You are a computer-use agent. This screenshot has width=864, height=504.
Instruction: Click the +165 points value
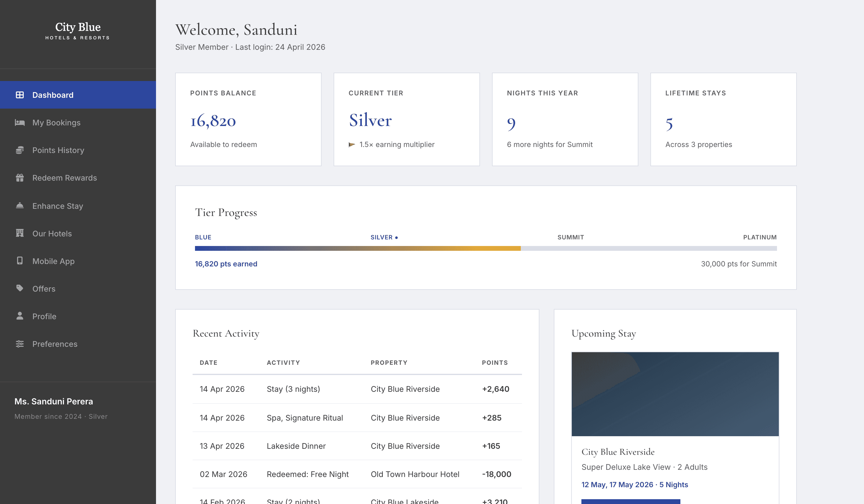(491, 446)
